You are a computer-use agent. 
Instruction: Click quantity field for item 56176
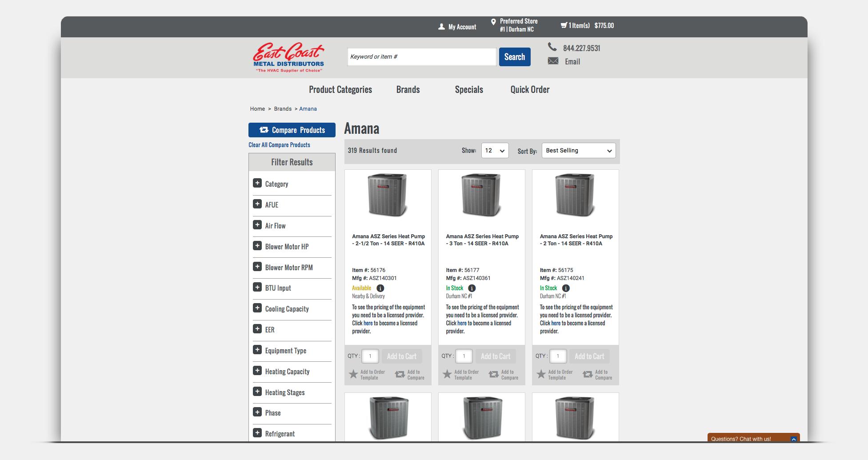[x=370, y=356]
